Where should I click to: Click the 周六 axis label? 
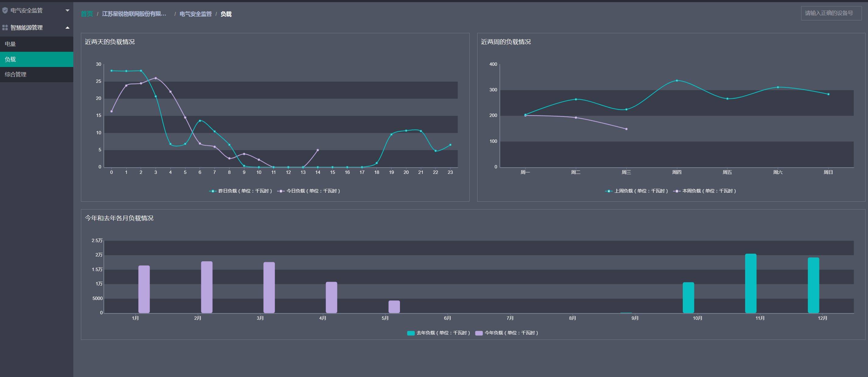777,172
